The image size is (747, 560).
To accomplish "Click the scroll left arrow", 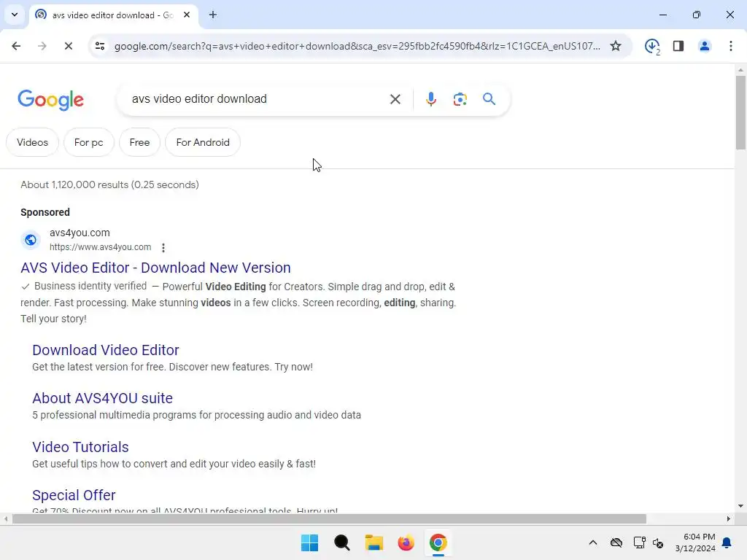I will (5, 518).
